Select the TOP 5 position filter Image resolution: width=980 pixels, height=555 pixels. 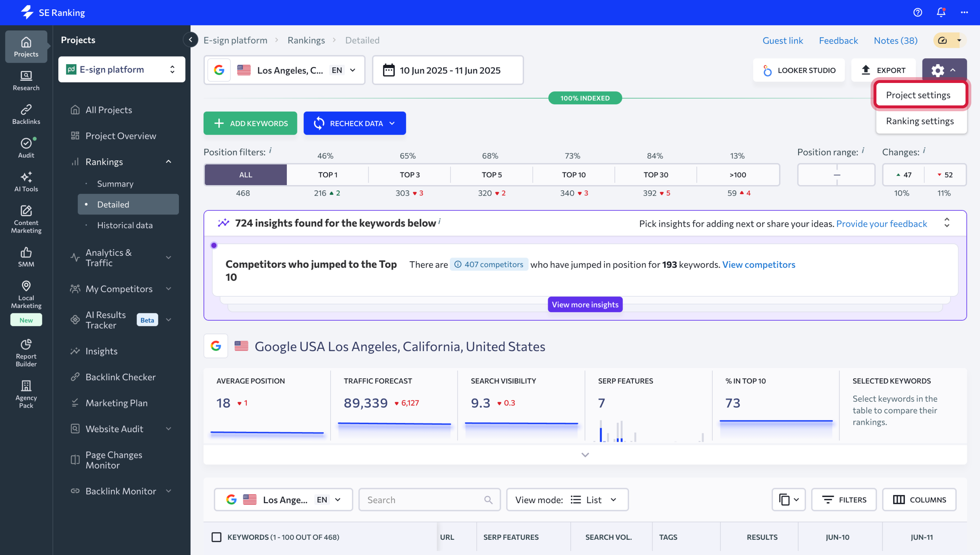pyautogui.click(x=492, y=175)
